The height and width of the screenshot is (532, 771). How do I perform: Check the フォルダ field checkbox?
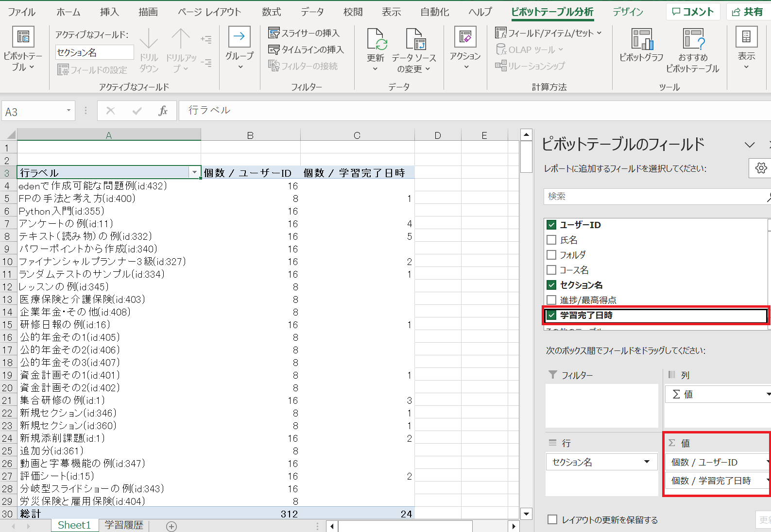551,255
